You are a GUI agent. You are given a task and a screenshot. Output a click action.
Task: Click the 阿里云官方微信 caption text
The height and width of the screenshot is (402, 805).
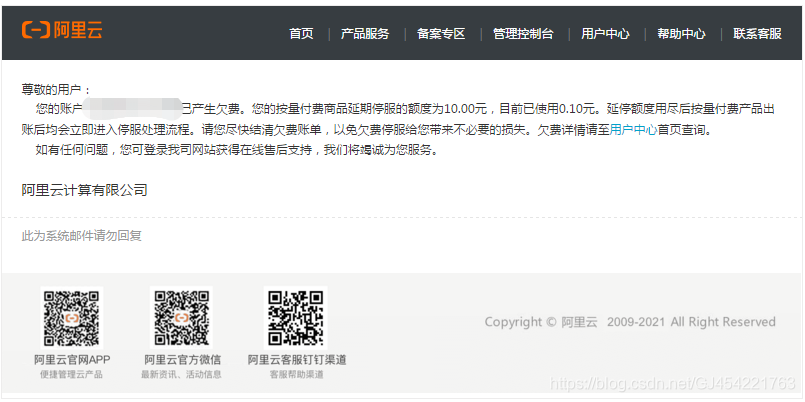coord(182,360)
